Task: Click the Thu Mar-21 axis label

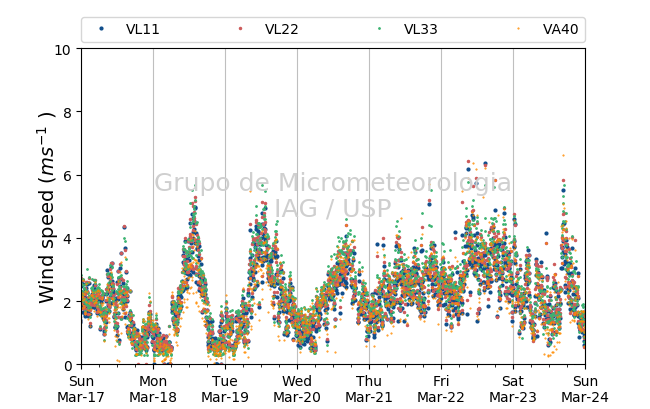Action: point(369,389)
